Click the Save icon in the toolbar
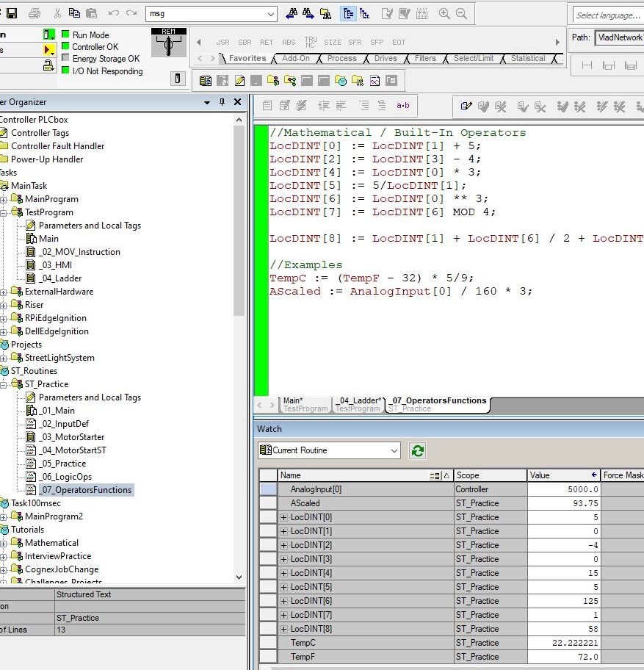The height and width of the screenshot is (670, 644). click(12, 13)
